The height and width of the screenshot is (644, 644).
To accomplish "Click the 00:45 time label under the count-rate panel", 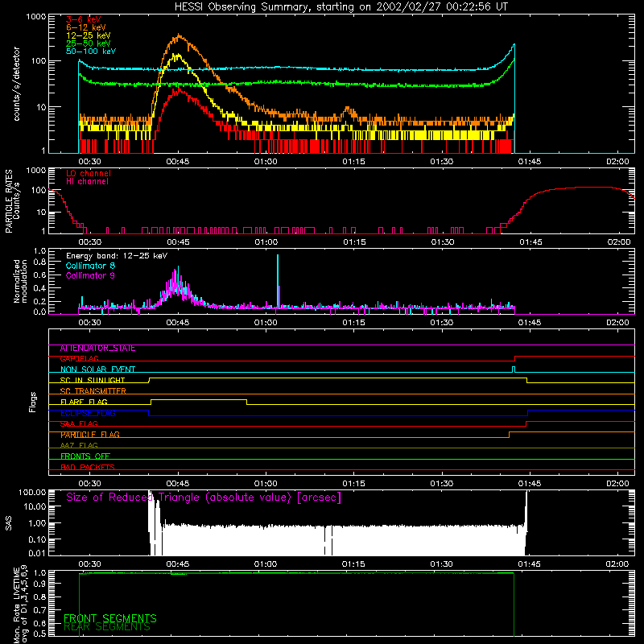I will click(x=178, y=162).
